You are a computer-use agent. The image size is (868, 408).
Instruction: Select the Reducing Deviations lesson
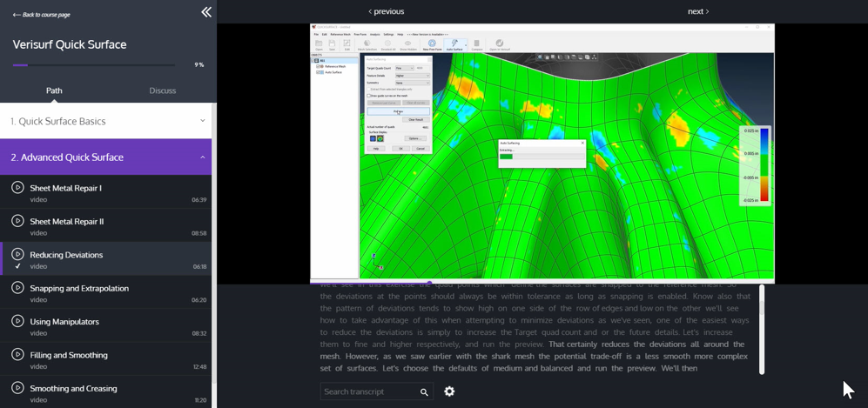[x=105, y=258]
